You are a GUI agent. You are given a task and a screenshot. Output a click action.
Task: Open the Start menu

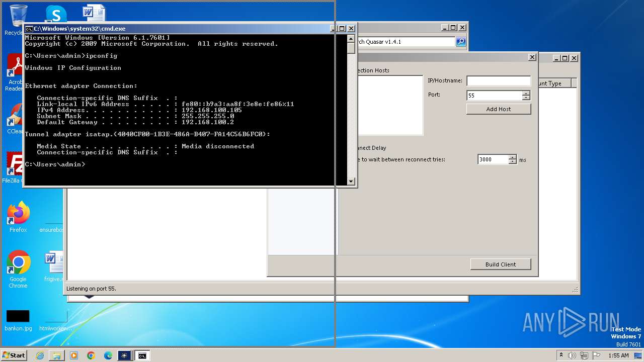coord(14,355)
